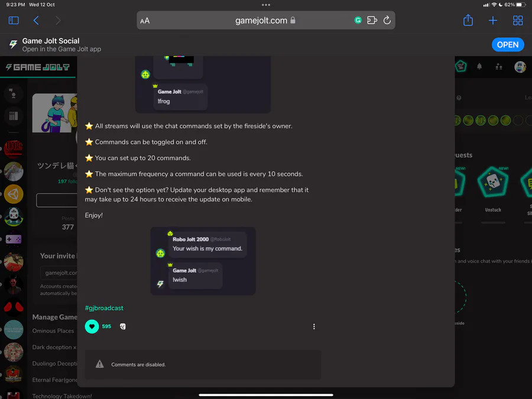Show the Safari sidebar
This screenshot has width=532, height=399.
14,21
